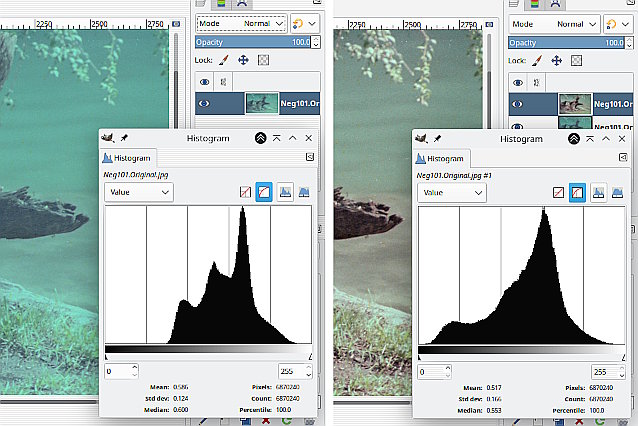Open the Value channel dropdown in right histogram
Screen dimensions: 638x426
tap(452, 192)
